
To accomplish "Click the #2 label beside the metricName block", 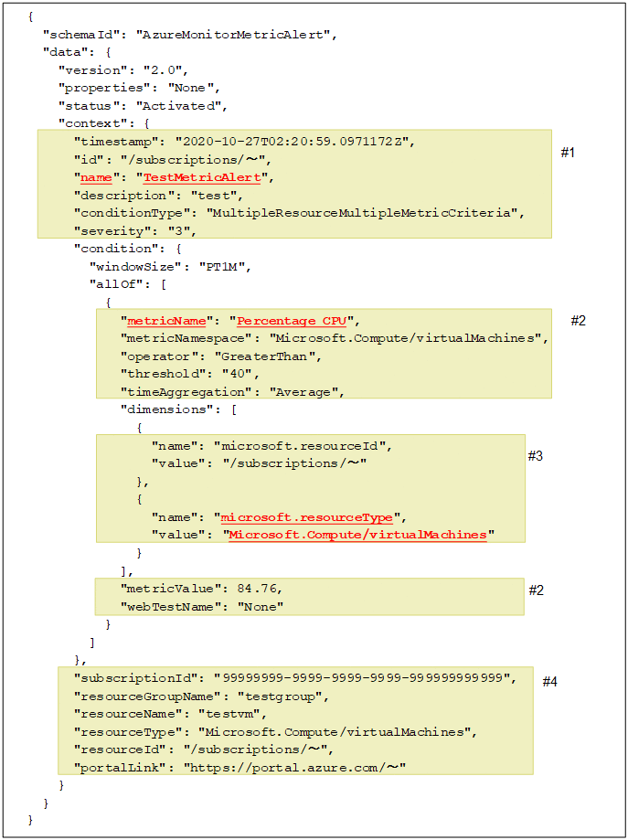I will click(x=578, y=320).
